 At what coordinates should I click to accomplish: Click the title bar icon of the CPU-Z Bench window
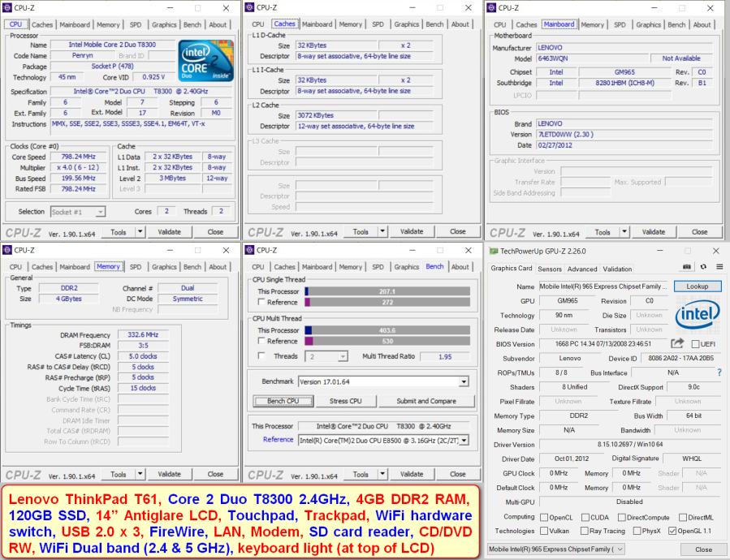pos(249,250)
